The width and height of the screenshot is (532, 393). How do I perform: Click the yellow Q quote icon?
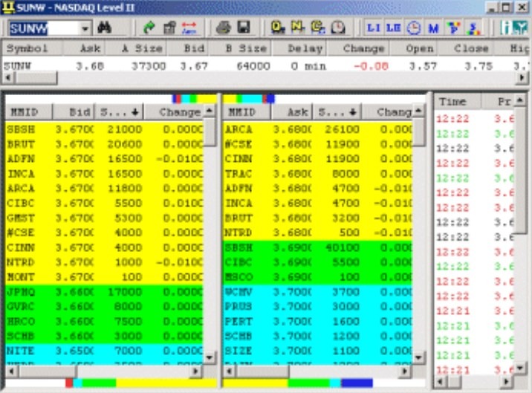tap(278, 27)
